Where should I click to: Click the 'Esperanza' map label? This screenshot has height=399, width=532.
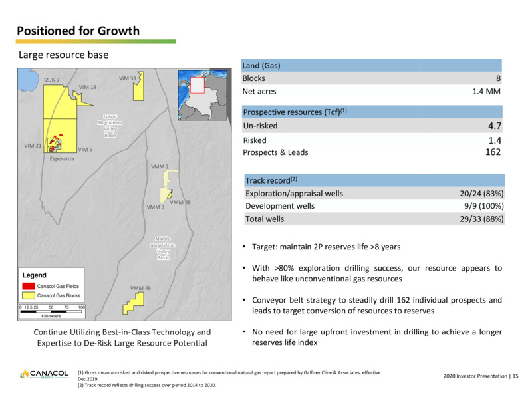(x=62, y=158)
